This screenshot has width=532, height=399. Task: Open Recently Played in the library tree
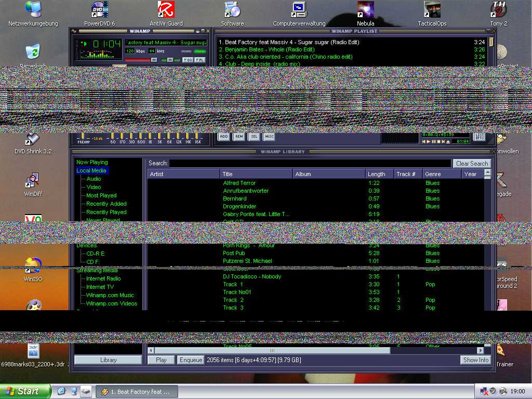coord(106,212)
